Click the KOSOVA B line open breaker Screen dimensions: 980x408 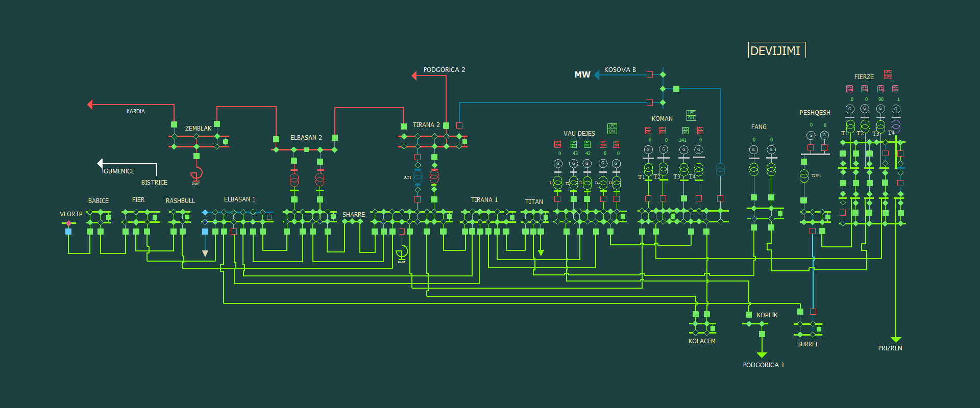pos(650,74)
